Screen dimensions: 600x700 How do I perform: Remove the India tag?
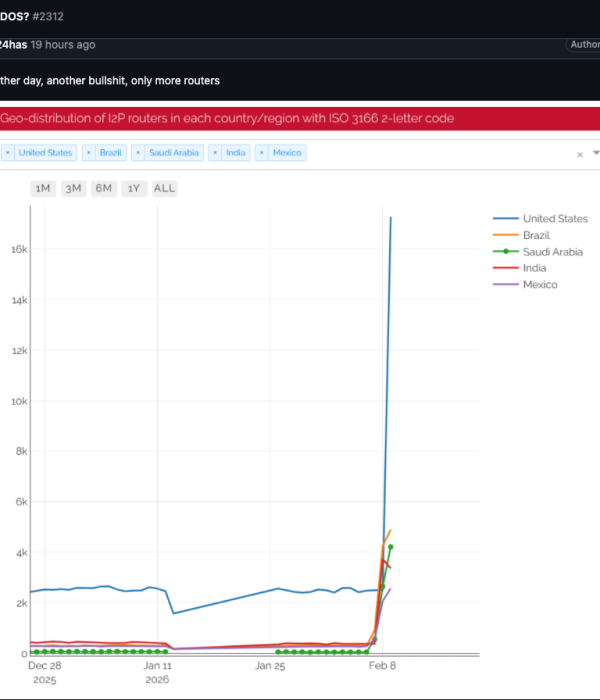[x=216, y=153]
